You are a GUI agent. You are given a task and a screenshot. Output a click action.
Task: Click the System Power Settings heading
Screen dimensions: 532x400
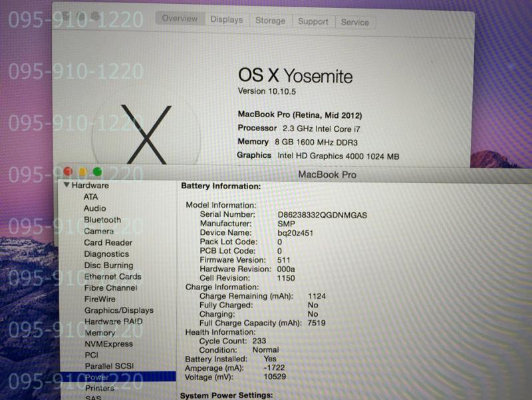tap(226, 395)
